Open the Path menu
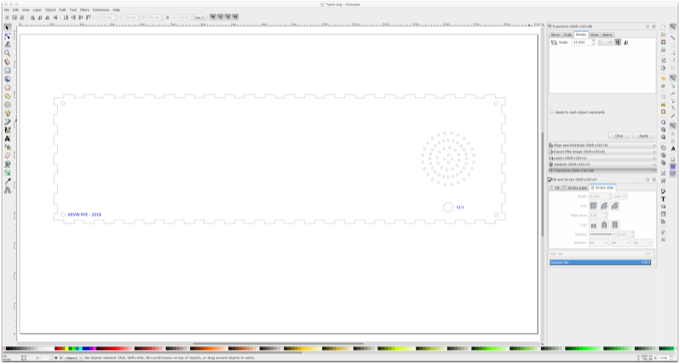The height and width of the screenshot is (364, 680). point(62,10)
